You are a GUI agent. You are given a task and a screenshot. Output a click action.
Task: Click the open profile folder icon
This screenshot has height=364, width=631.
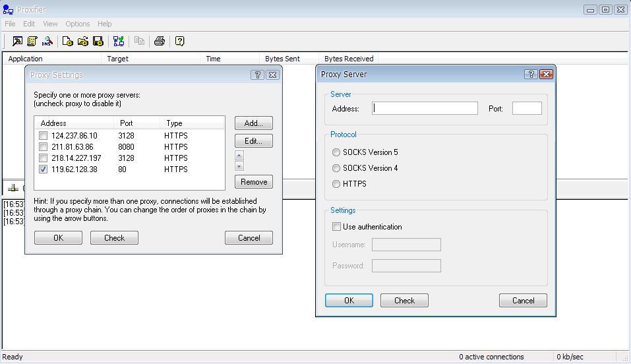pyautogui.click(x=83, y=41)
